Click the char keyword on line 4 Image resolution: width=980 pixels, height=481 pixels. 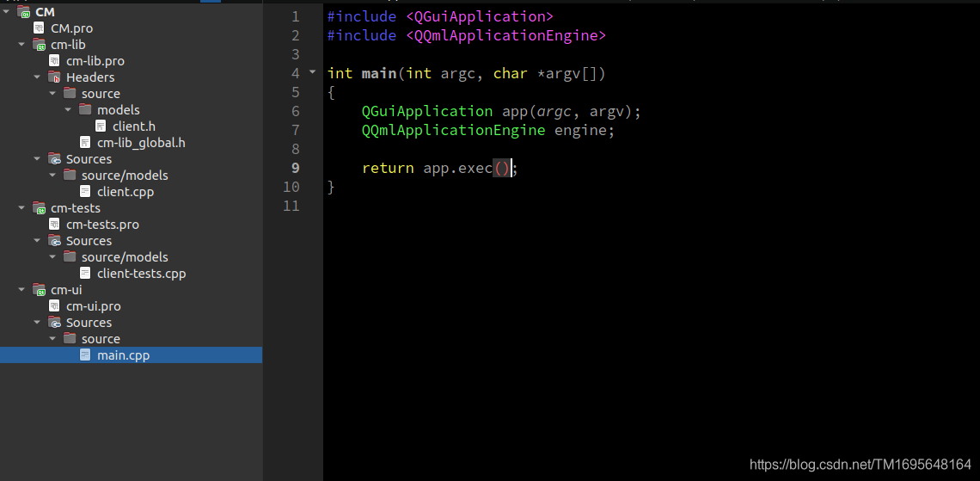[x=511, y=73]
